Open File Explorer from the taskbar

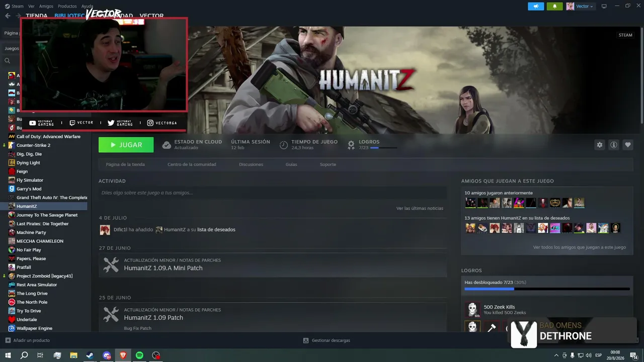[x=73, y=355]
